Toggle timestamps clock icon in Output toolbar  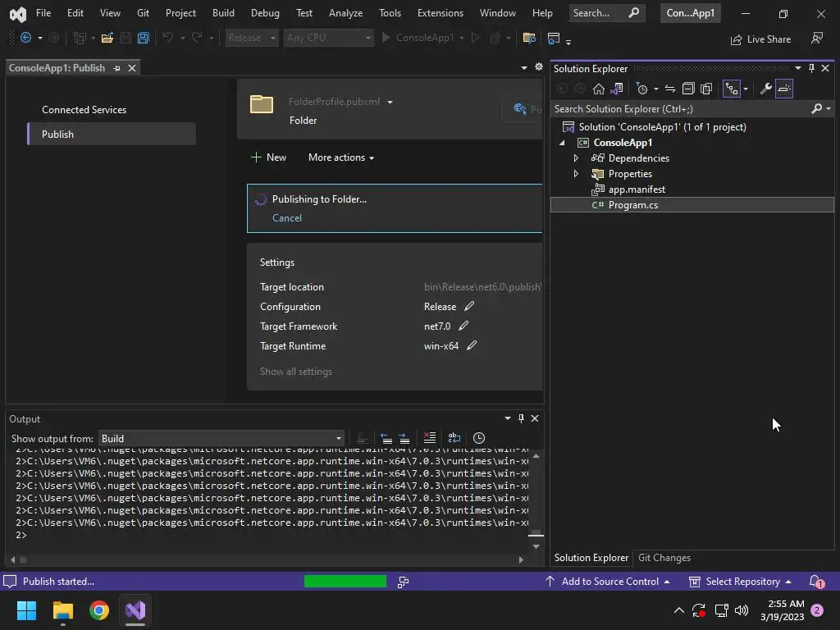(x=479, y=438)
